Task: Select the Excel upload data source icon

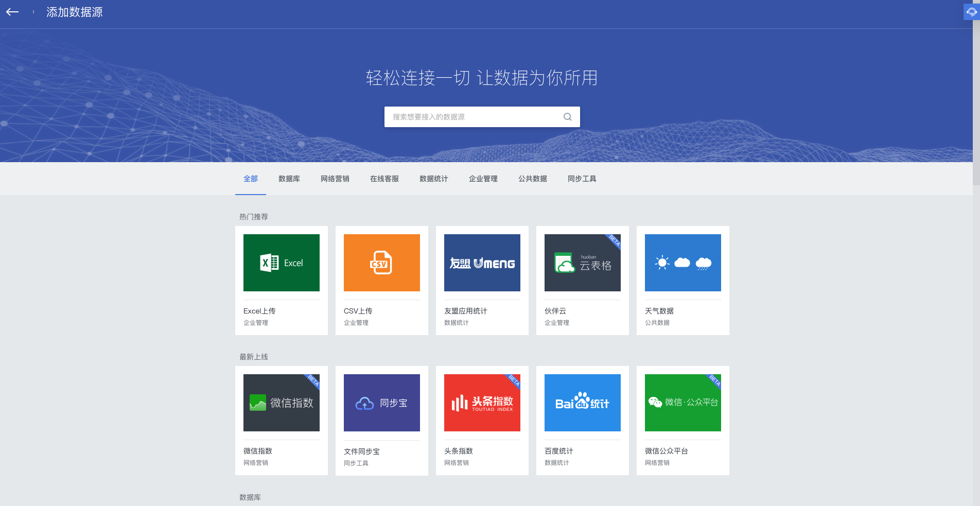Action: click(281, 263)
